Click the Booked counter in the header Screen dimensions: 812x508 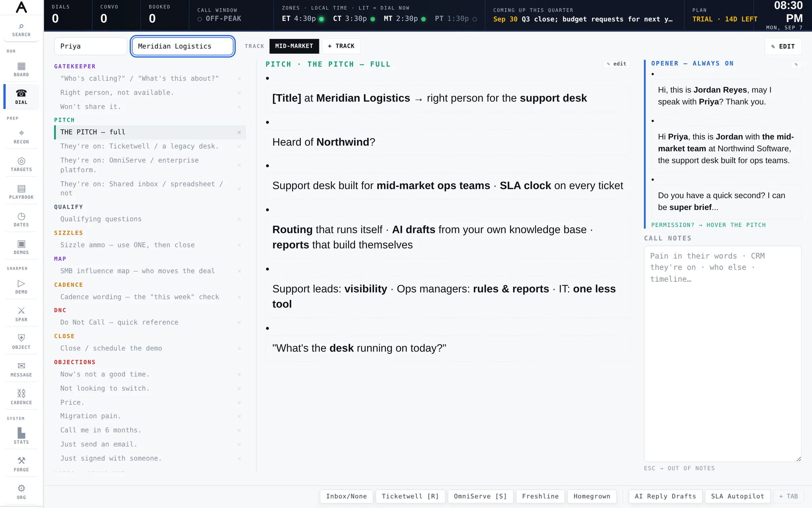[x=165, y=15]
